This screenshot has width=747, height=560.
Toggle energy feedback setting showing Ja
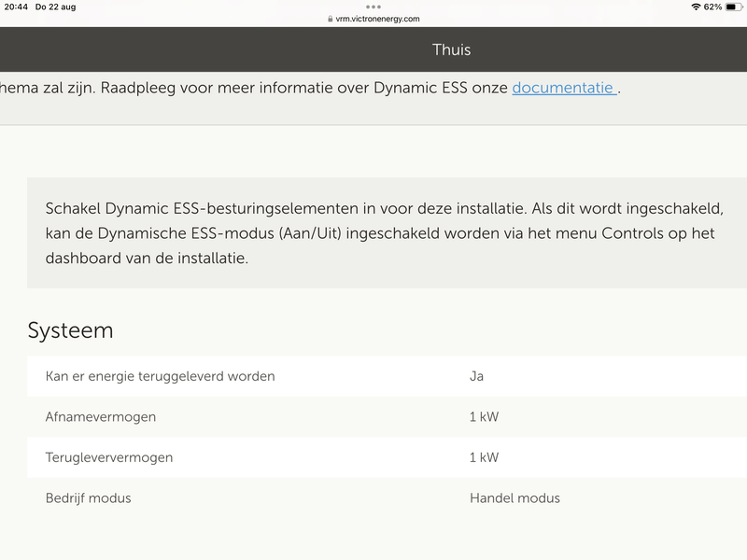tap(478, 376)
